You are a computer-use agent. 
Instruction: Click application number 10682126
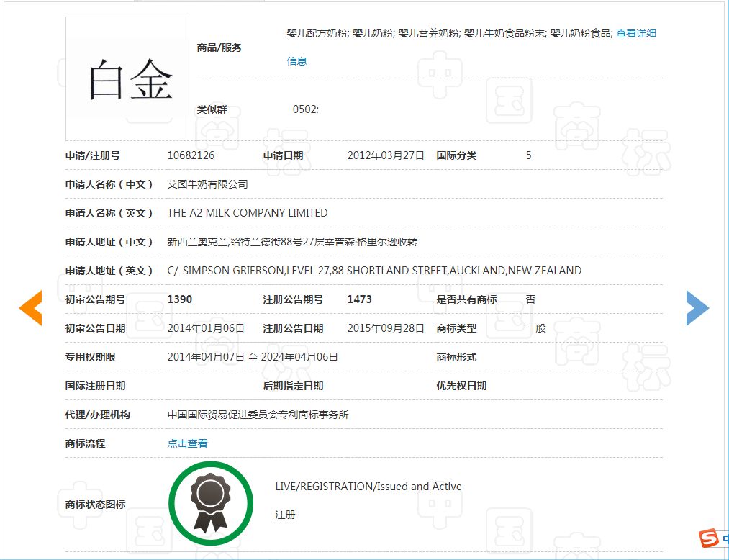pos(191,155)
